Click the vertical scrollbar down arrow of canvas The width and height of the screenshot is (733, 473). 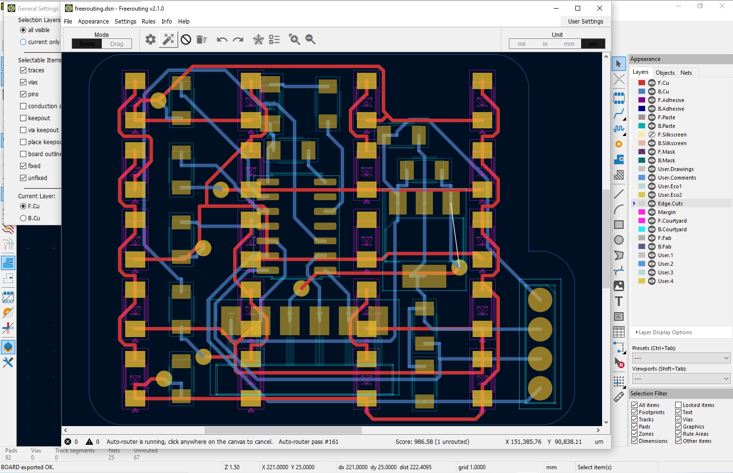pos(606,422)
